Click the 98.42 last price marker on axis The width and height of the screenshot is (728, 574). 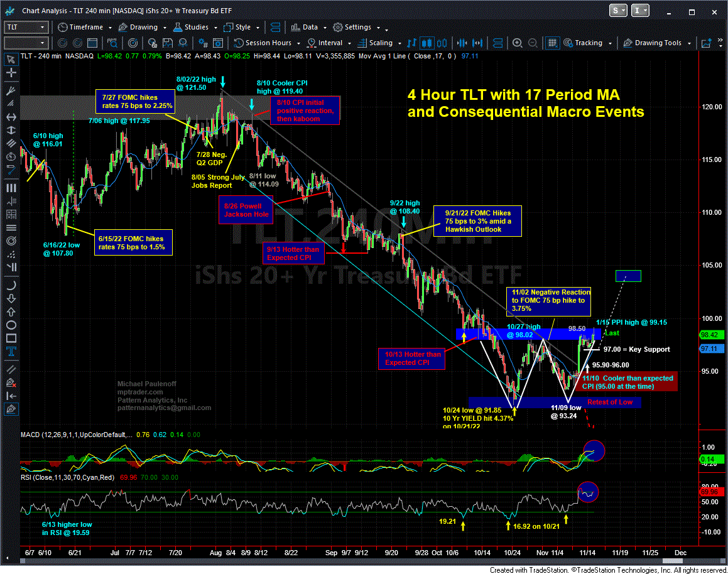coord(711,335)
